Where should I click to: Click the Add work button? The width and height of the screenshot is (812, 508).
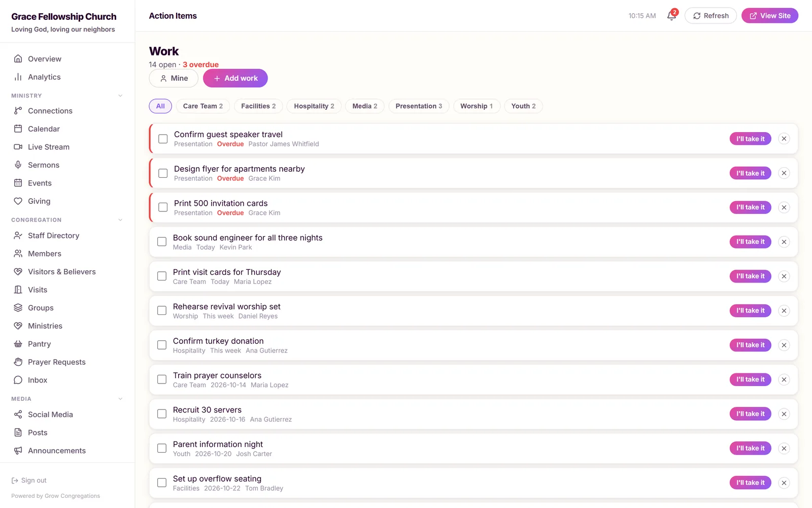235,78
